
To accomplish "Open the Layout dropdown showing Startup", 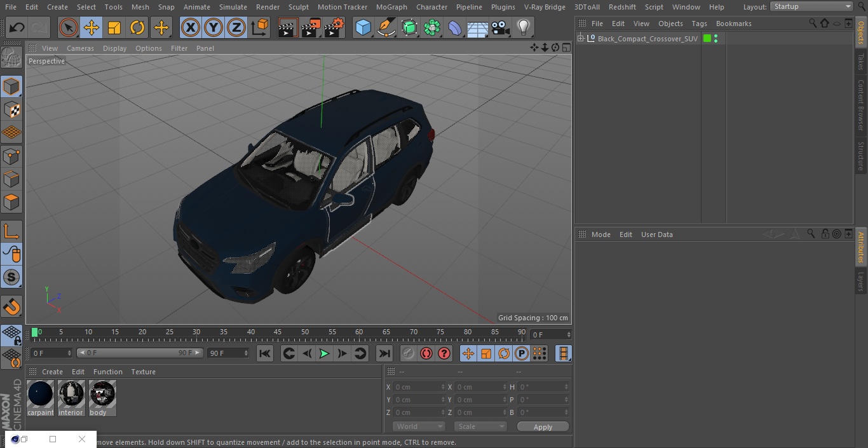I will 812,6.
